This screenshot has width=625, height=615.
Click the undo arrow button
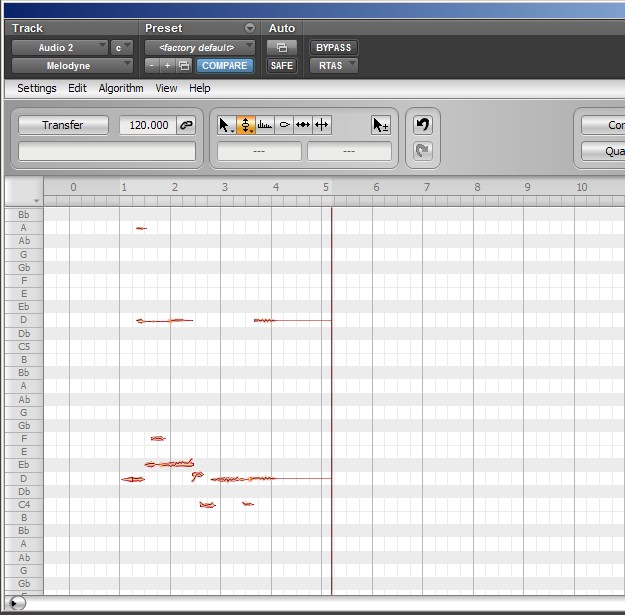(423, 125)
